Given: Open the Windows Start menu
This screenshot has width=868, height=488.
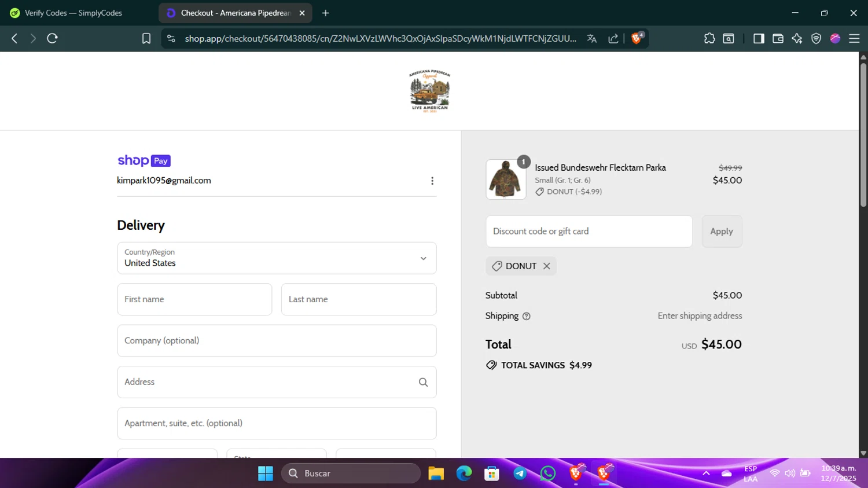Looking at the screenshot, I should (x=266, y=474).
